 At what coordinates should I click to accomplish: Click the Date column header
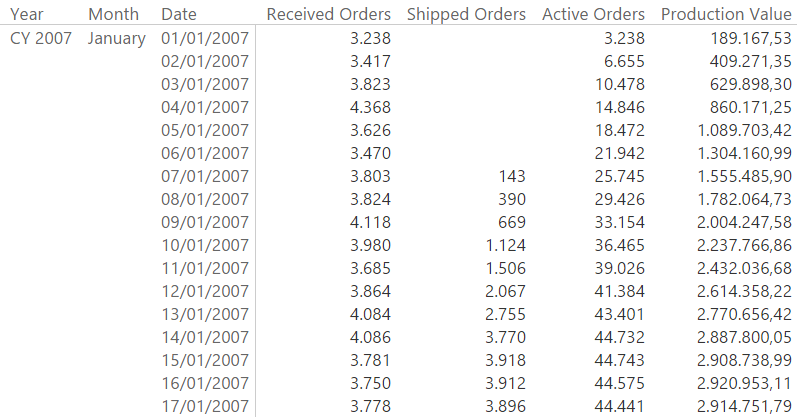(178, 14)
